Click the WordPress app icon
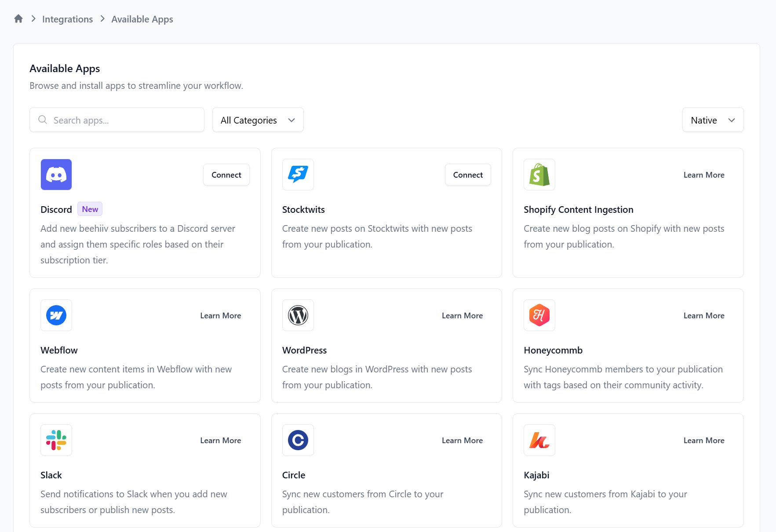Image resolution: width=776 pixels, height=532 pixels. [298, 315]
